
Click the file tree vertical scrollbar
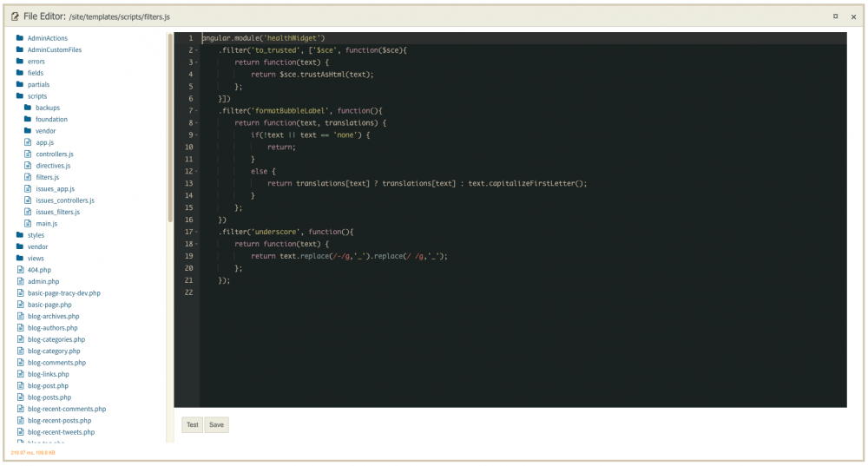pos(170,130)
